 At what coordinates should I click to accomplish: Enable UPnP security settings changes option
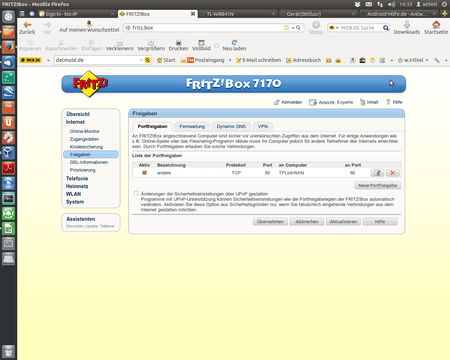136,193
